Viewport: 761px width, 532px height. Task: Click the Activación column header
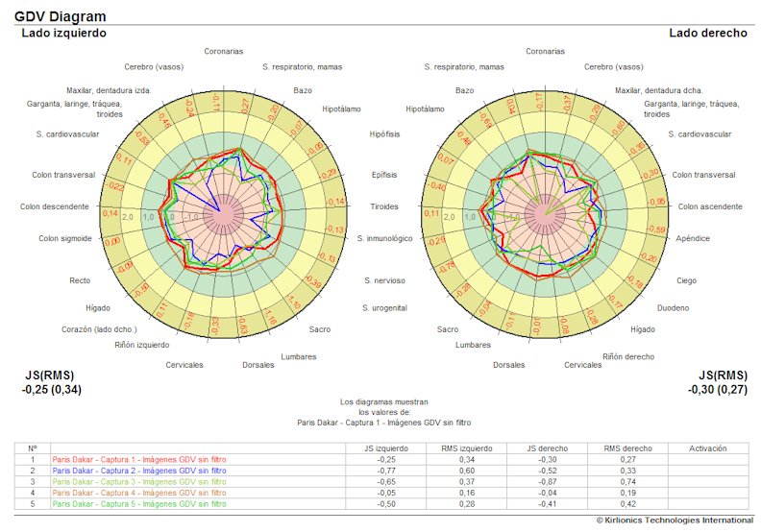(708, 448)
